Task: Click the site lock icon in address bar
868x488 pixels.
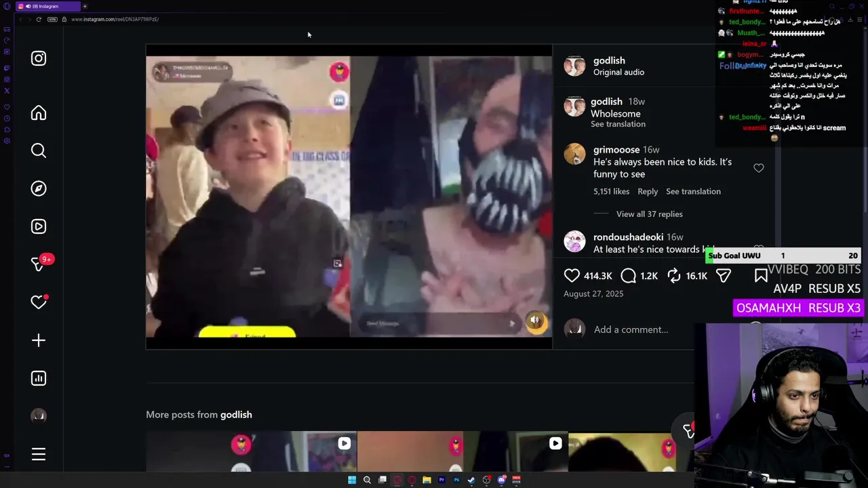Action: (x=64, y=19)
